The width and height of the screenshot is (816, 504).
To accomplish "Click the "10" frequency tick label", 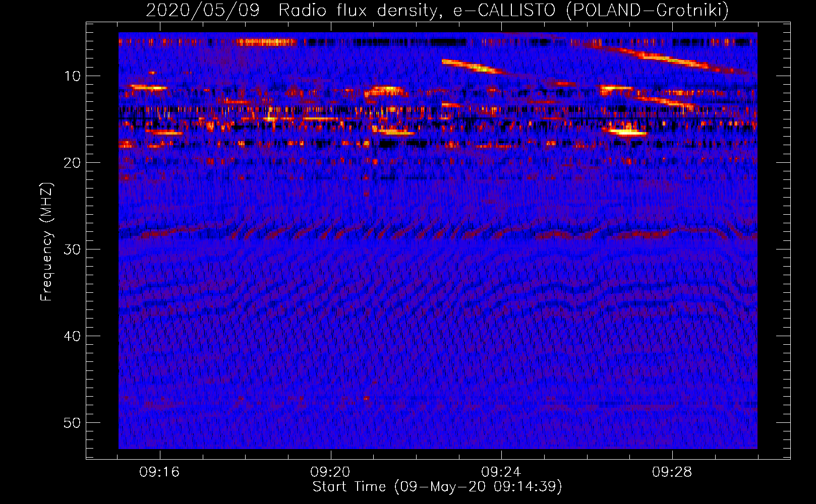I will [x=73, y=76].
